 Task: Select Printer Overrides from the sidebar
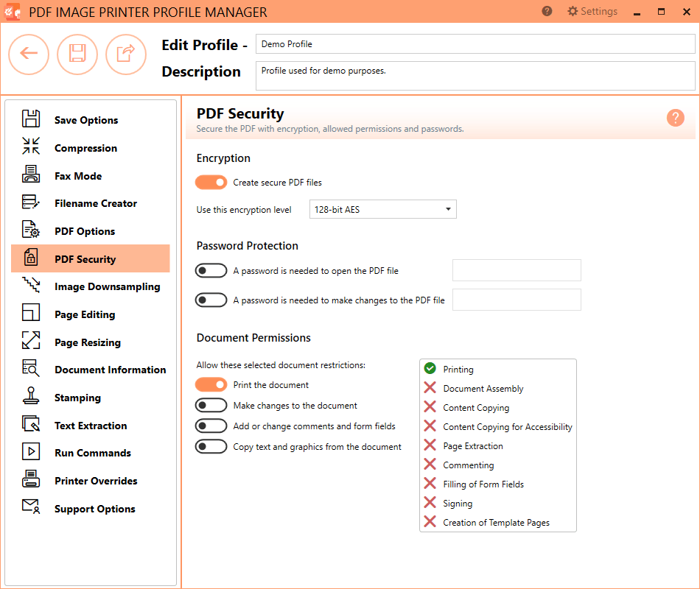click(x=30, y=480)
